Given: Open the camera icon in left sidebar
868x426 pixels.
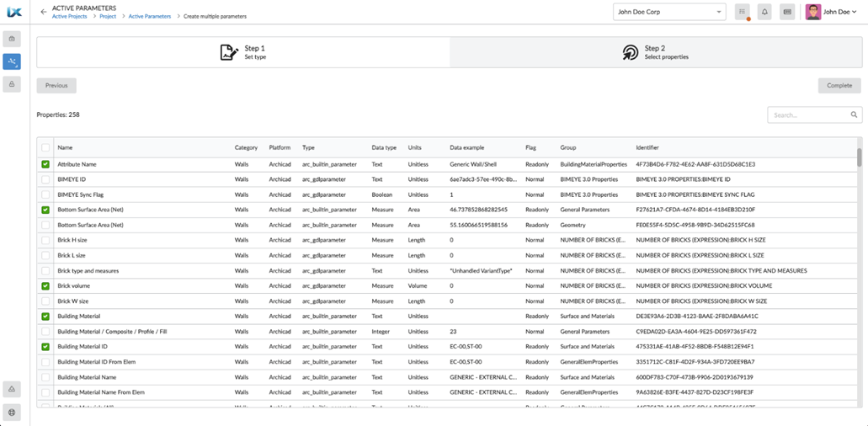Looking at the screenshot, I should (12, 39).
